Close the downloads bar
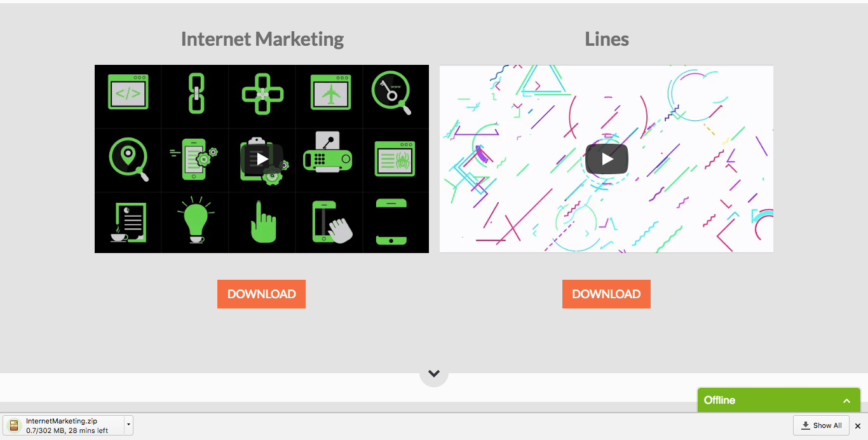This screenshot has height=440, width=868. click(x=858, y=426)
